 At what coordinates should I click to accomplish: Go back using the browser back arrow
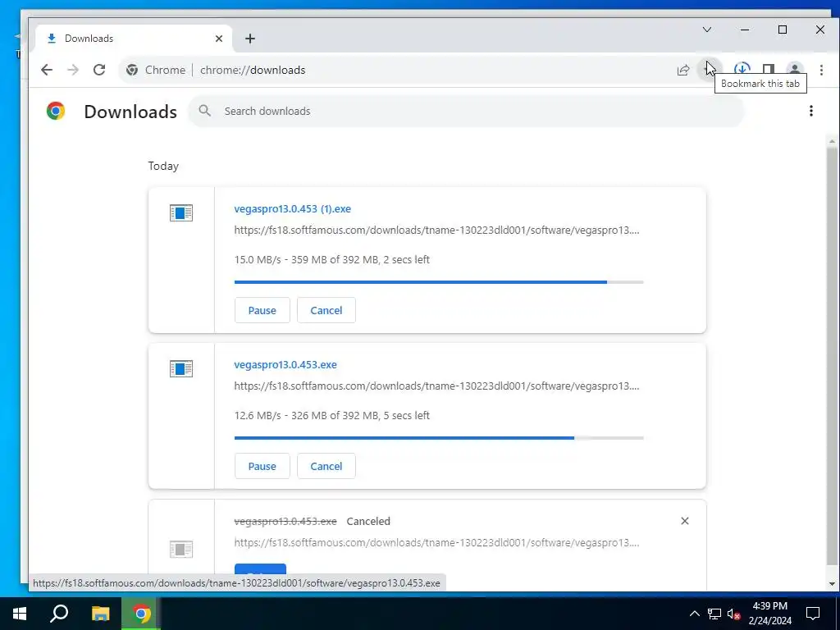pos(47,70)
